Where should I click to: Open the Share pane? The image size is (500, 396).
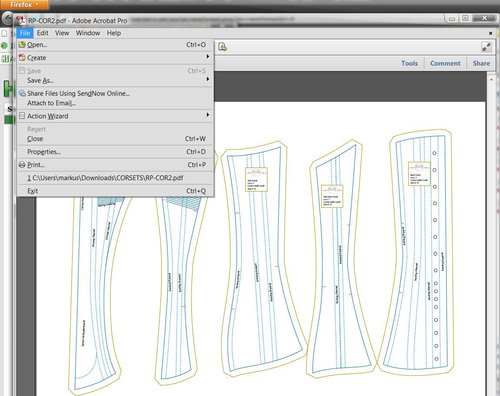tap(481, 63)
